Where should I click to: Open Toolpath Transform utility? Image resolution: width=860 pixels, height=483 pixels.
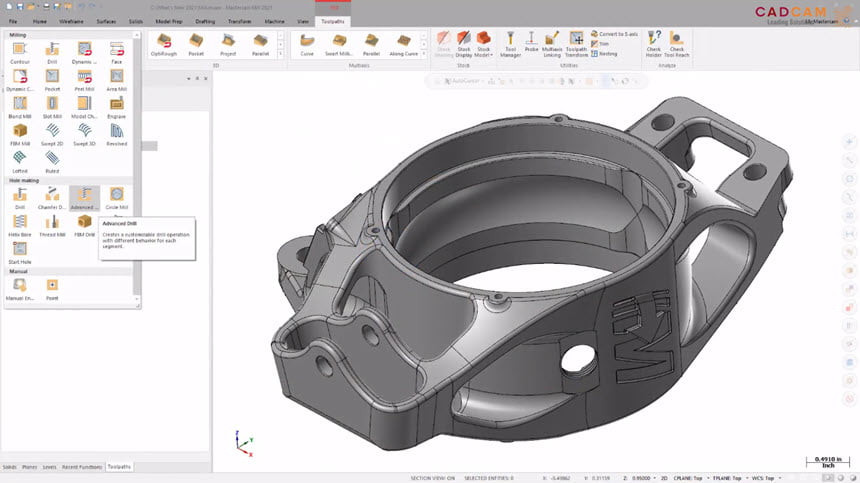576,44
